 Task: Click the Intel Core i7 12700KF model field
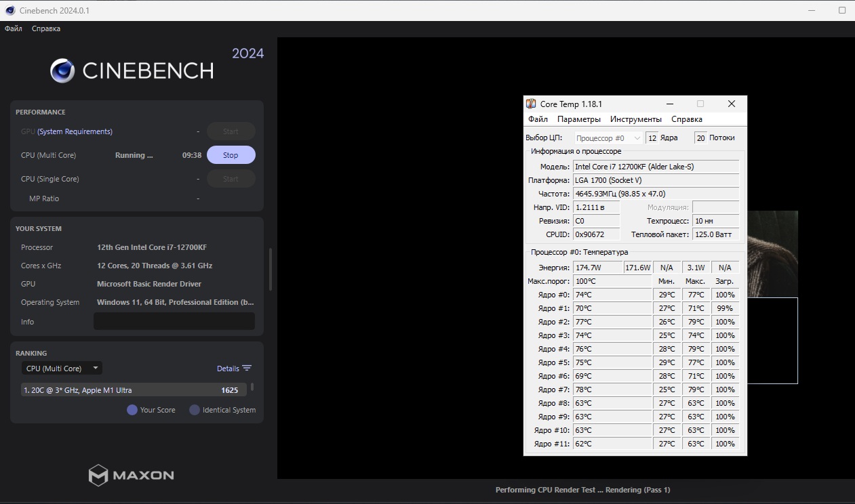point(656,167)
